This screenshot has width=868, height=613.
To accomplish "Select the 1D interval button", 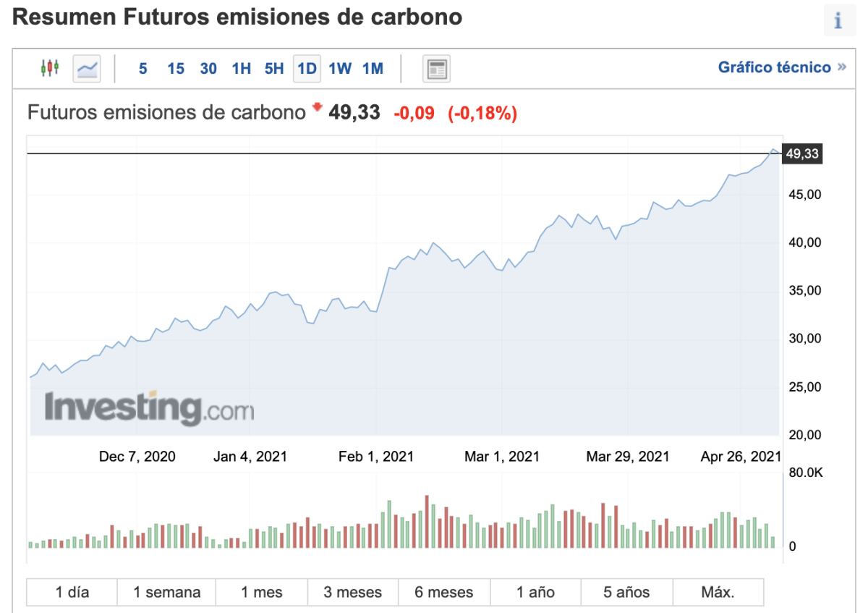I will coord(307,69).
